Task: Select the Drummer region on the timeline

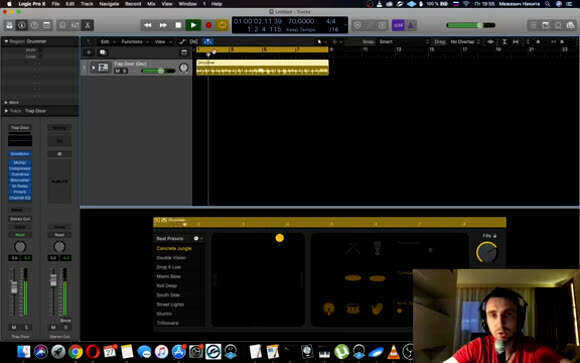Action: 262,68
